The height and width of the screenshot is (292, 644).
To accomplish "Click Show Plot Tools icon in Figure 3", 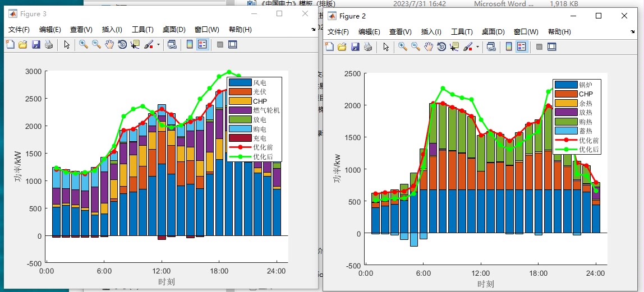I will [232, 44].
